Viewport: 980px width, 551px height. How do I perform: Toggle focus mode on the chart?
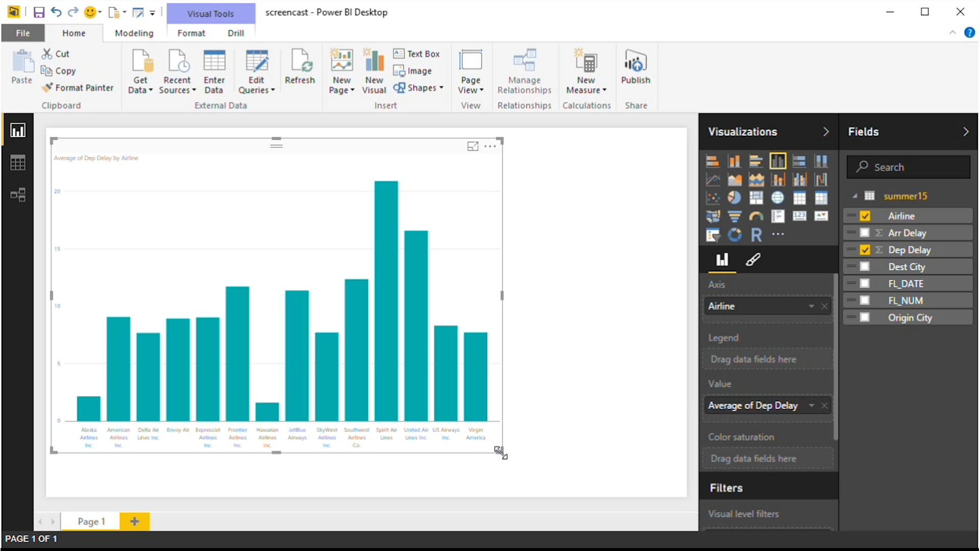coord(473,146)
